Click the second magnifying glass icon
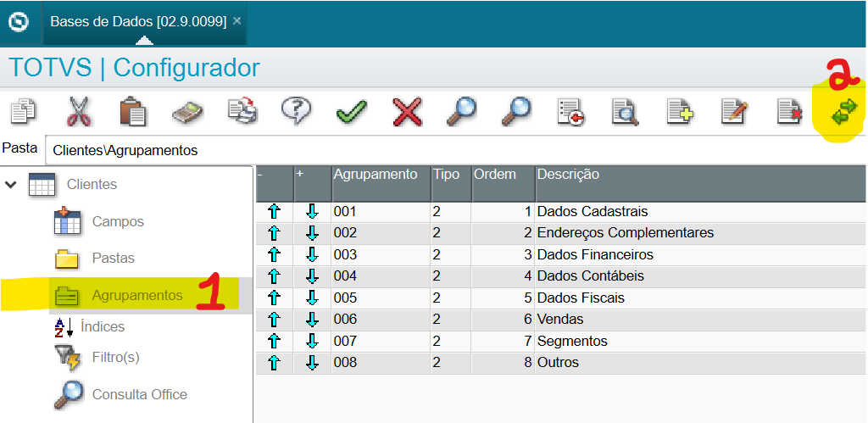Screen dimensions: 868x423 (516, 111)
